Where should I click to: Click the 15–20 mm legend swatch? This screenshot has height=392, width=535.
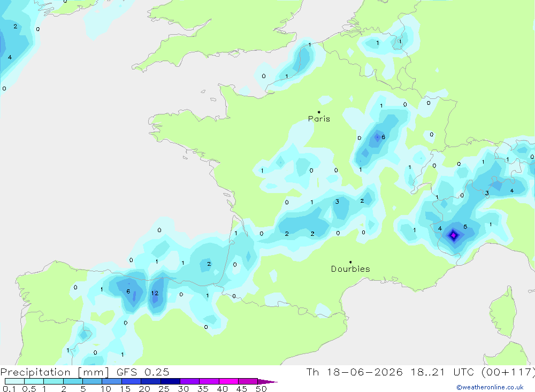click(x=131, y=381)
